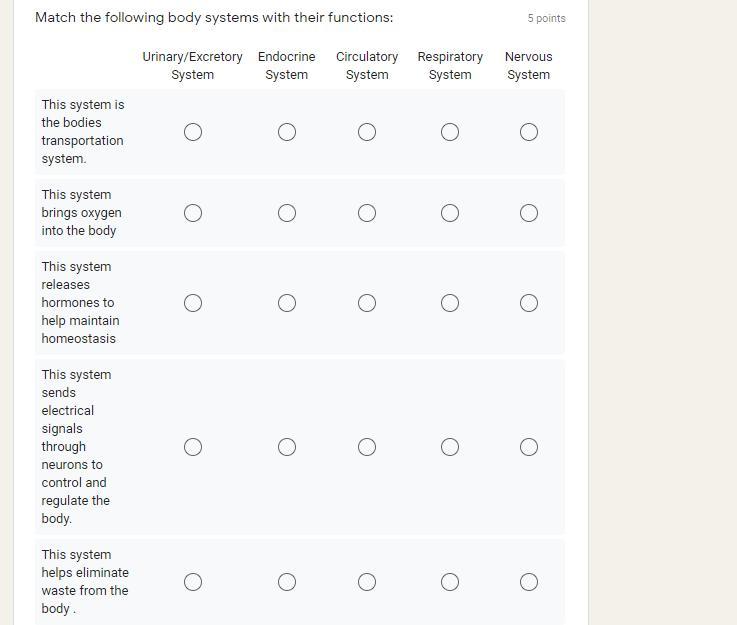Pick Circulatory System for electrical signals row
This screenshot has width=737, height=625.
[367, 447]
